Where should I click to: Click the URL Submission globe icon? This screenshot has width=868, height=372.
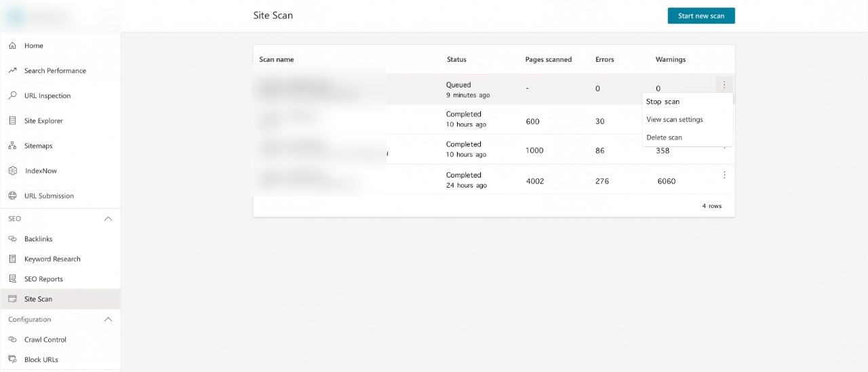point(12,196)
